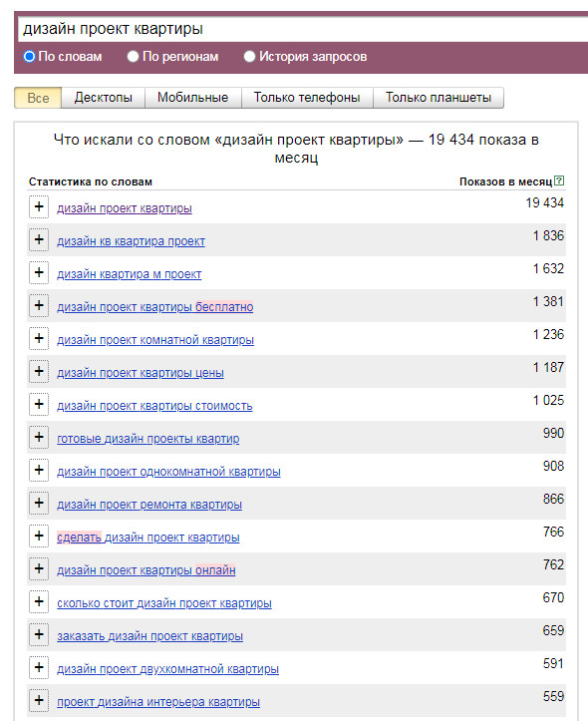This screenshot has width=588, height=721.
Task: Expand plus for дизайн проект квартиры бесплатно
Action: (39, 305)
